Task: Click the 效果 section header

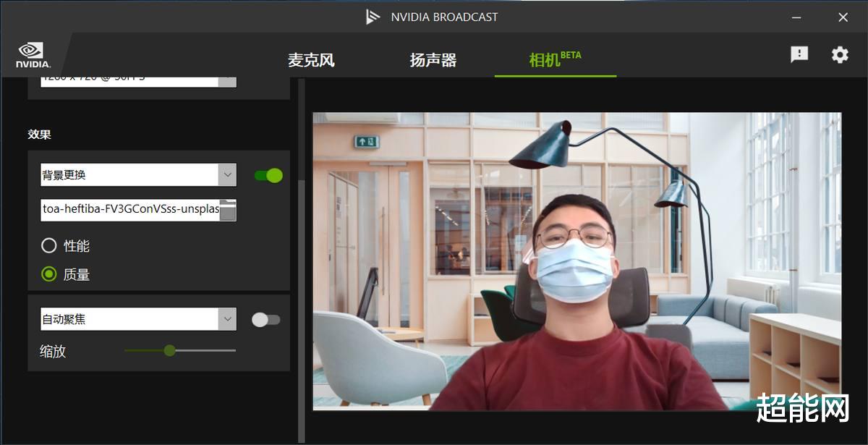Action: coord(38,135)
